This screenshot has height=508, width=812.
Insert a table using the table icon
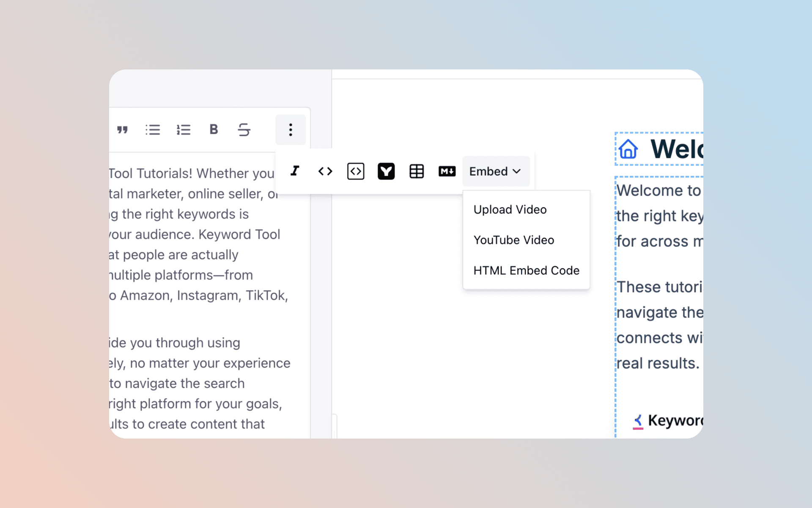(x=417, y=171)
